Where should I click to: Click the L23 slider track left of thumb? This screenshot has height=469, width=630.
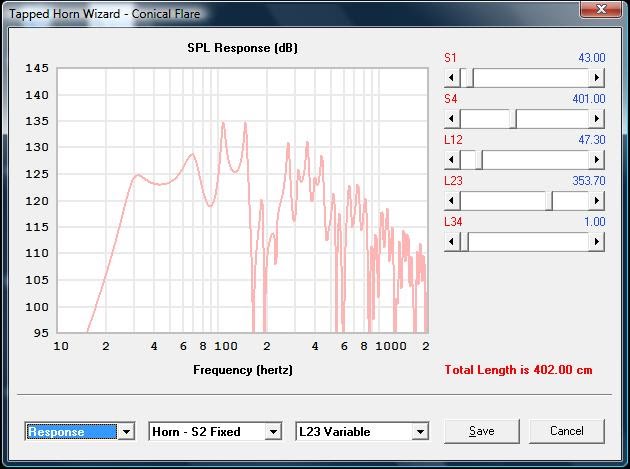[x=503, y=201]
